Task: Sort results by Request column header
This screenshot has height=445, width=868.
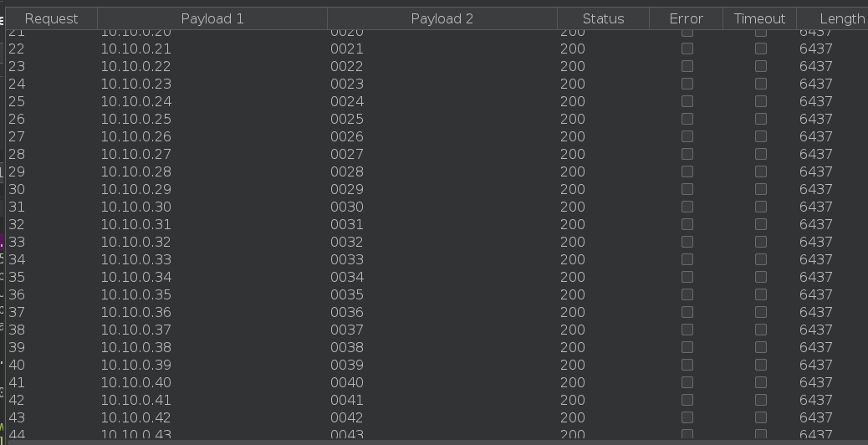Action: 52,18
